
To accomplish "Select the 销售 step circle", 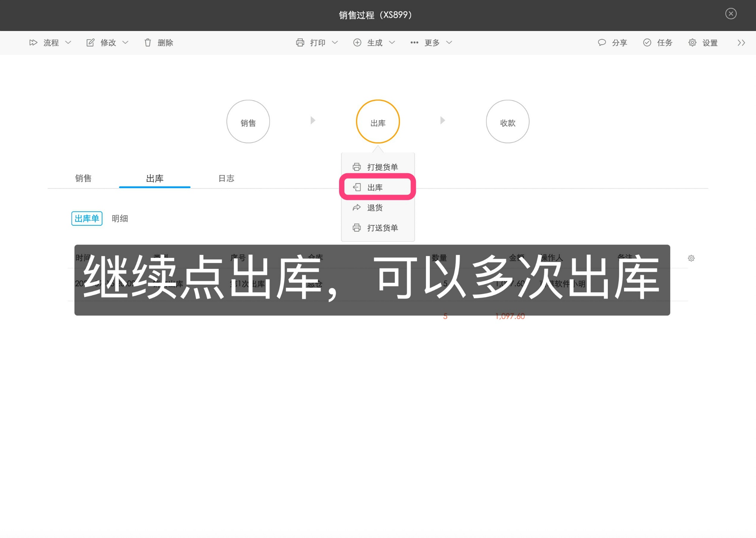I will point(248,122).
